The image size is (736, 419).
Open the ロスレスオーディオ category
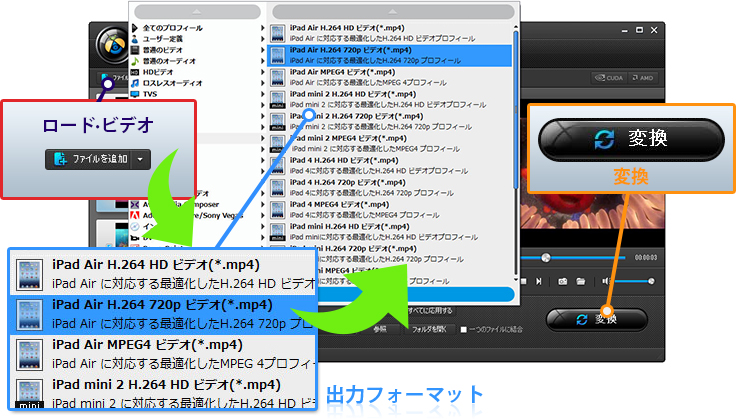pos(172,83)
